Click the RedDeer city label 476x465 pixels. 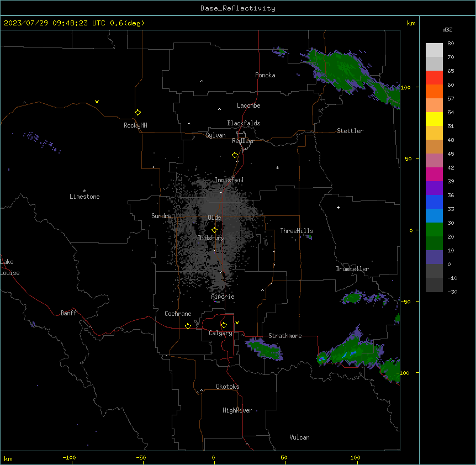pyautogui.click(x=243, y=141)
